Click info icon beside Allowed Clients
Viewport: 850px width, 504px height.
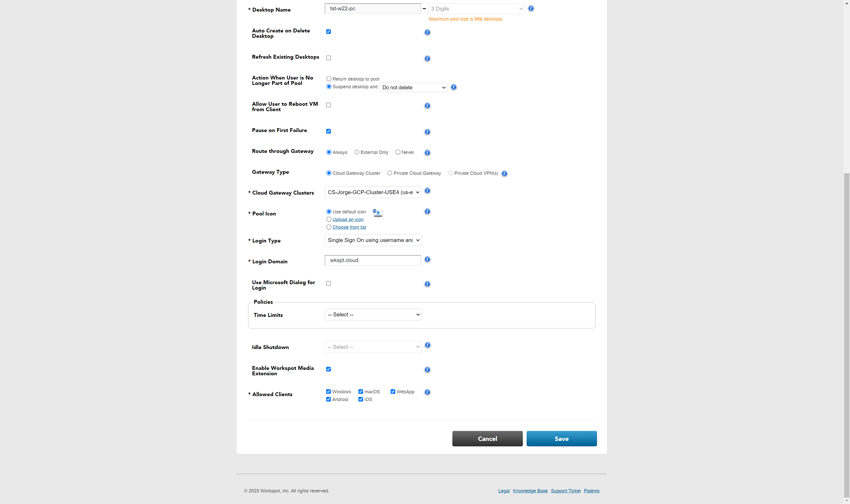click(x=427, y=392)
